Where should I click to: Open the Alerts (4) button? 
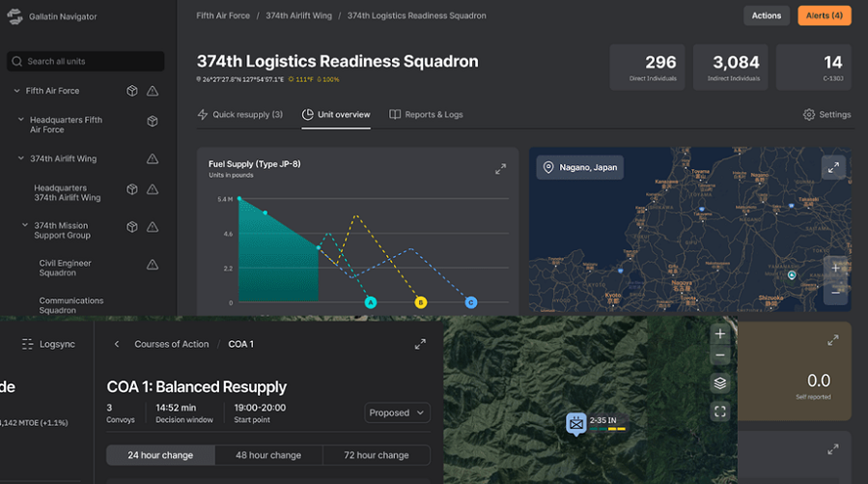point(825,15)
